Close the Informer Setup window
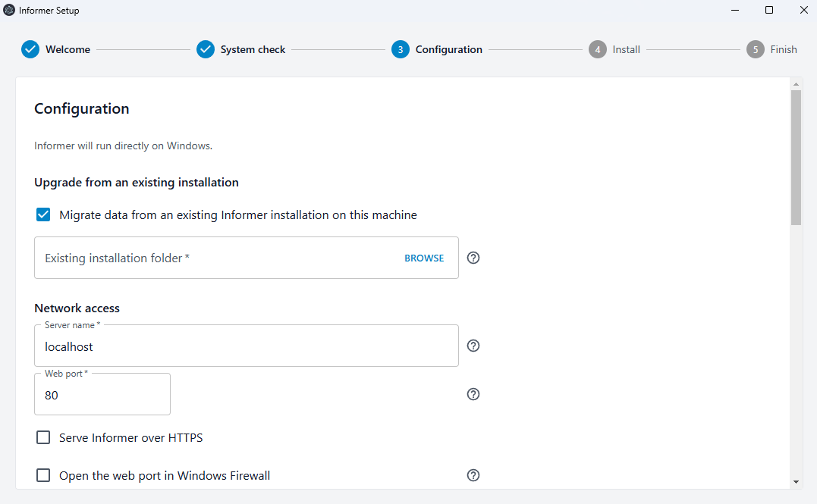The width and height of the screenshot is (817, 504). 804,10
